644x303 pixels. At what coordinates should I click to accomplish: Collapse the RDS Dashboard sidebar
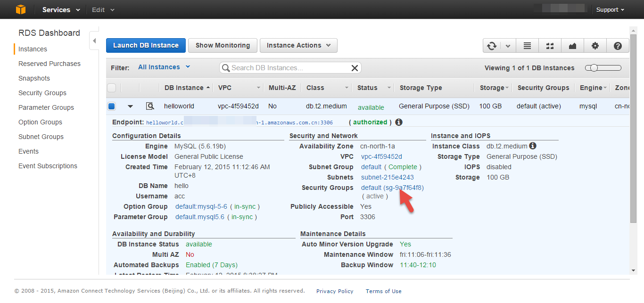(94, 41)
